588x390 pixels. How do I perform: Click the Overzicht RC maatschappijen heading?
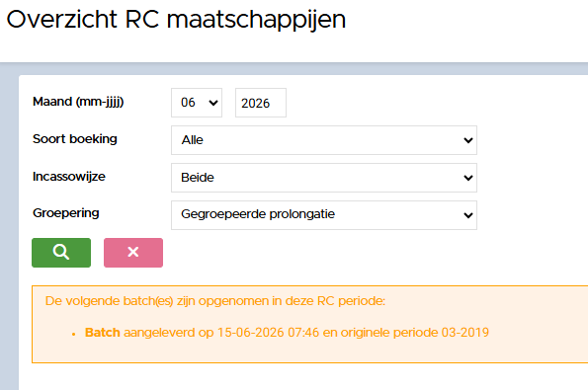(176, 20)
